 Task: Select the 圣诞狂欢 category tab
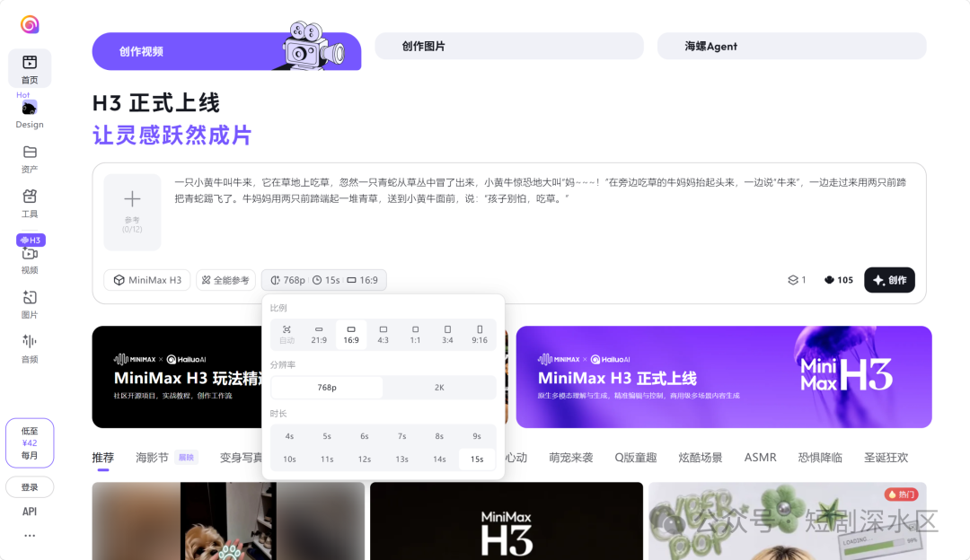(886, 458)
